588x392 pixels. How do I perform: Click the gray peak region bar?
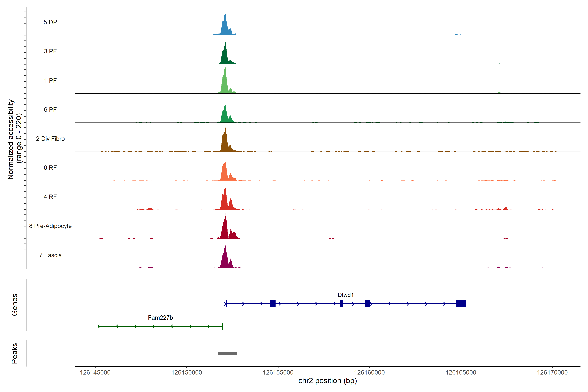228,353
